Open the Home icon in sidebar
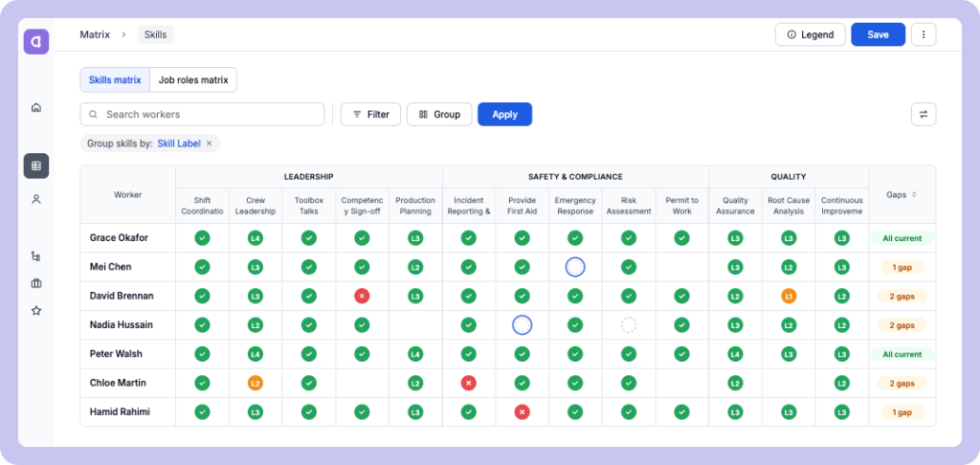The image size is (980, 465). pos(36,107)
